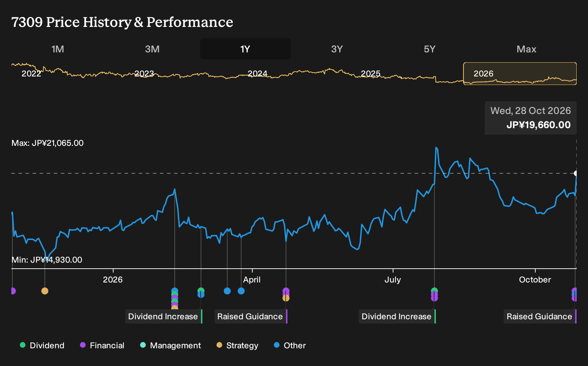Open the Dividend Increase label near July
This screenshot has width=588, height=366.
(397, 316)
